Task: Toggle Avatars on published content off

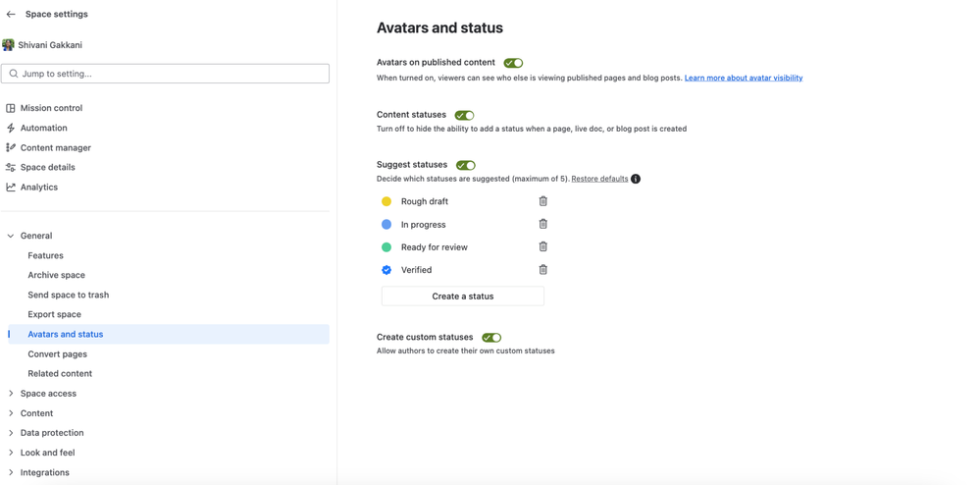Action: coord(513,63)
